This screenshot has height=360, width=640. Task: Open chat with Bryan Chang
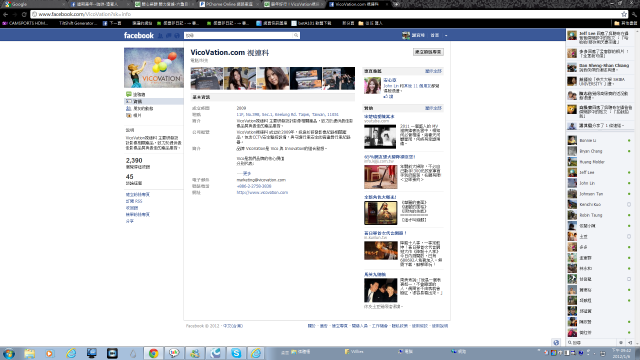tap(599, 151)
